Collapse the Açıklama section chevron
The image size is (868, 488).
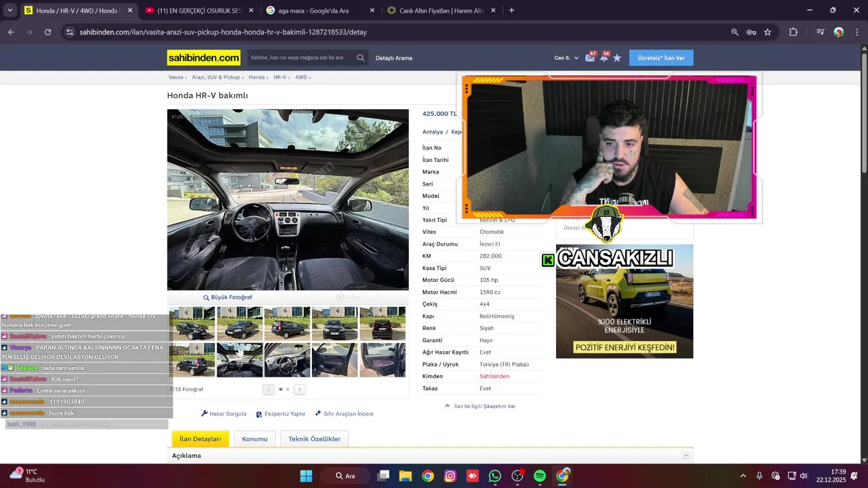686,455
